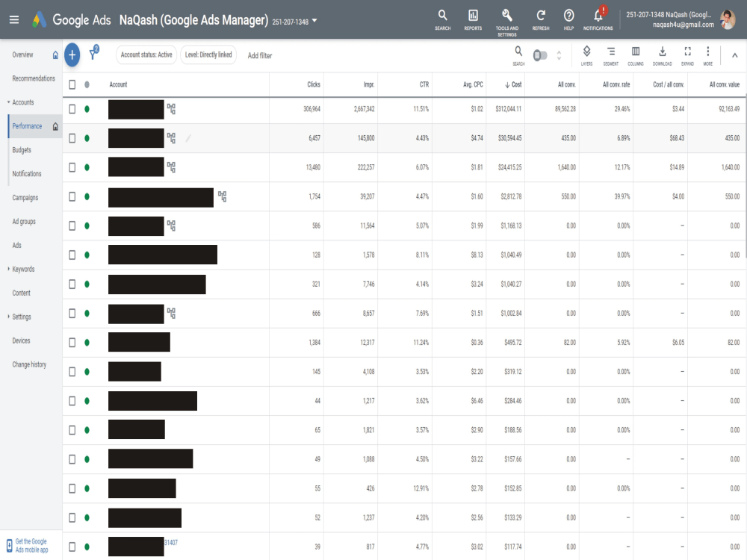Click Add filter
The width and height of the screenshot is (747, 560).
coord(260,56)
